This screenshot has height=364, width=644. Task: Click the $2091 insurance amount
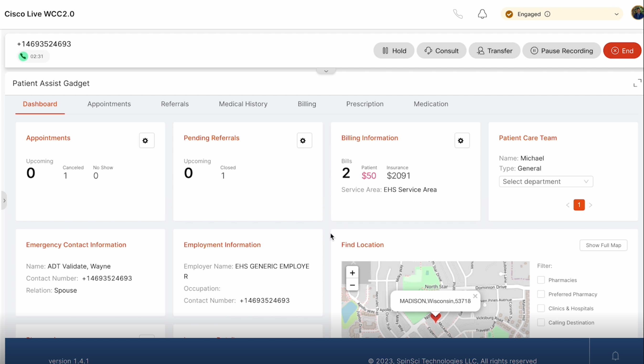point(398,176)
